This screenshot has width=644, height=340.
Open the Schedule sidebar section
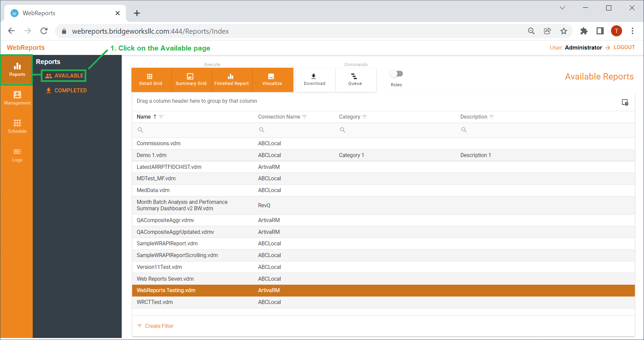[x=17, y=126]
